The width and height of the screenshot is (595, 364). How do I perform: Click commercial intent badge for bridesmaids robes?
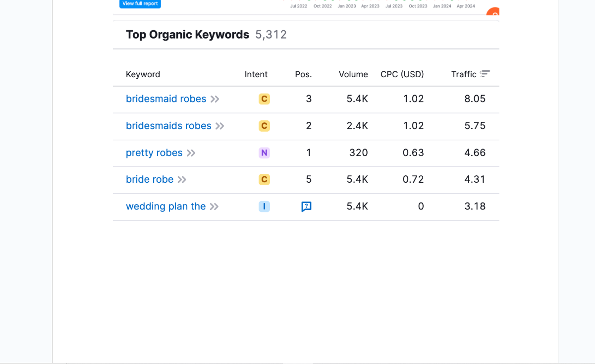[265, 126]
